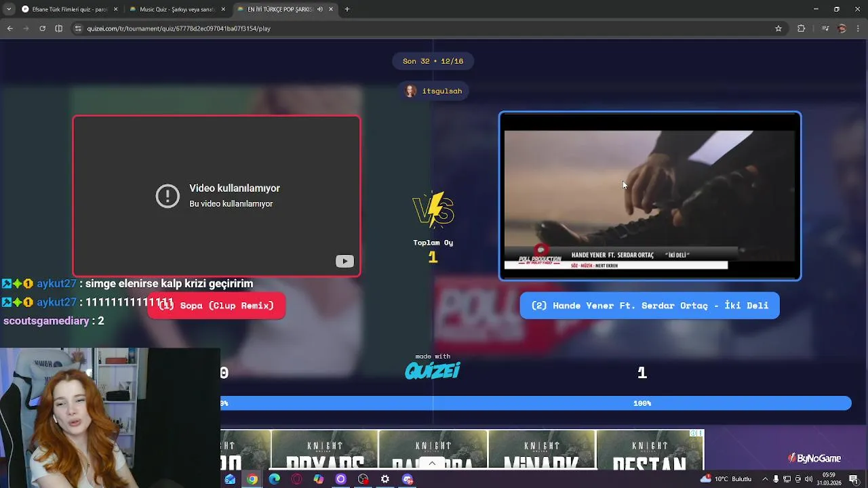Go back using the browser back arrow
This screenshot has height=488, width=868.
(x=10, y=28)
